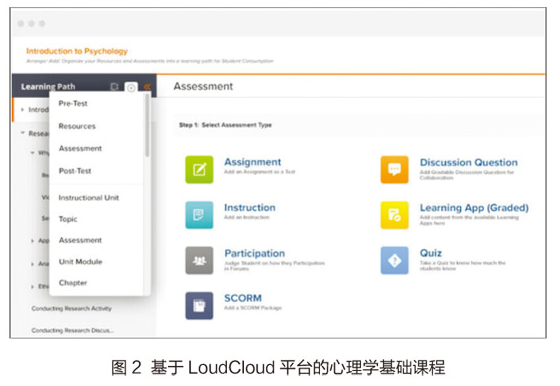Choose Assessment below Topic in menu
This screenshot has height=386, width=560.
pyautogui.click(x=80, y=240)
